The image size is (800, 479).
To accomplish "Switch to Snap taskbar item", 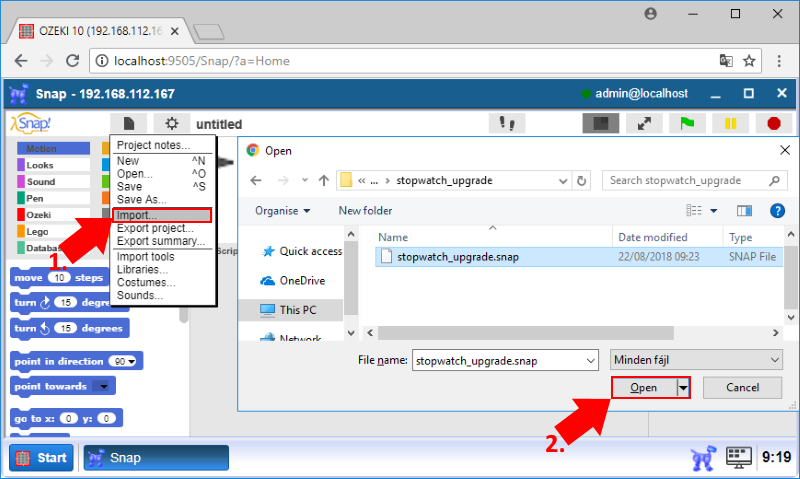I will click(x=156, y=458).
